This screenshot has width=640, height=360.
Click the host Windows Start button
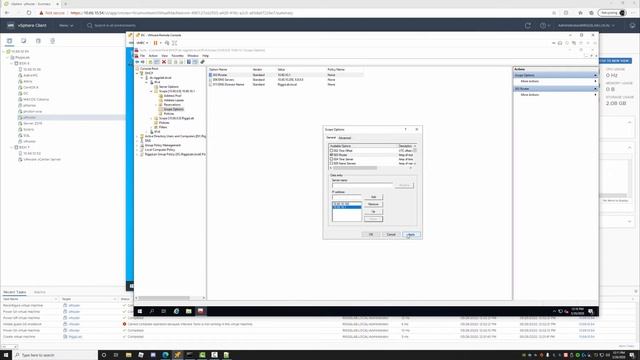[x=6, y=355]
